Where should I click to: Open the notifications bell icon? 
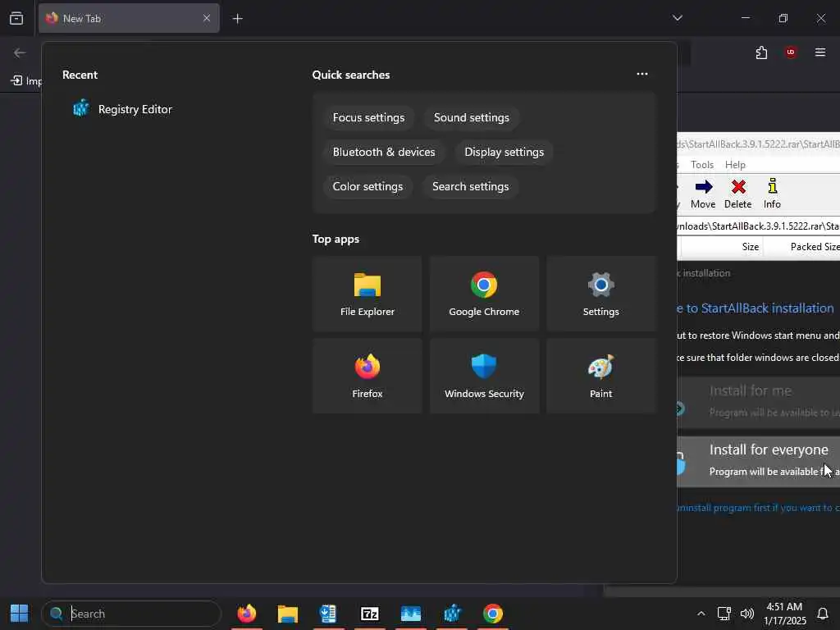coord(822,614)
